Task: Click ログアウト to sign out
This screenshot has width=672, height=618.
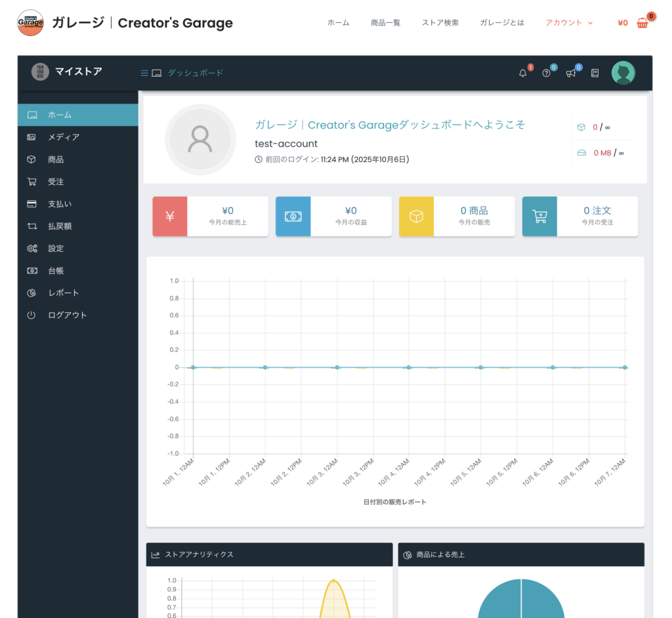Action: click(x=67, y=315)
